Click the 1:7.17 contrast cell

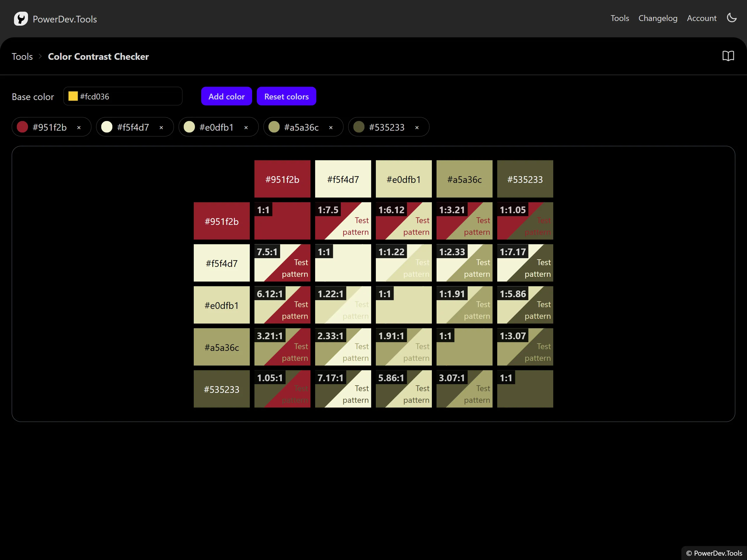[525, 263]
